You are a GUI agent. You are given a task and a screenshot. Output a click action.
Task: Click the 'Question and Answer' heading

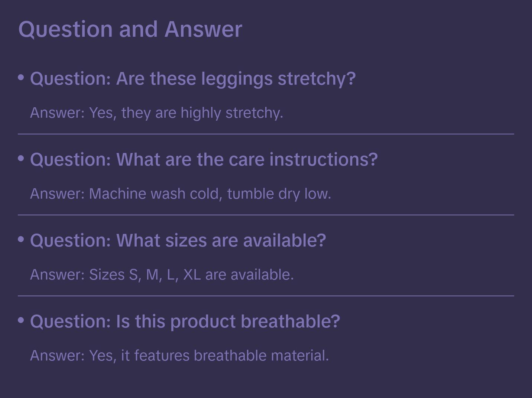130,29
